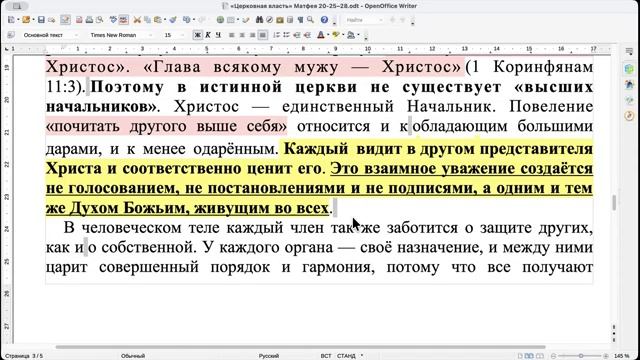This screenshot has width=640, height=360.
Task: Click the Zoom magnifier icon
Action: click(x=310, y=20)
